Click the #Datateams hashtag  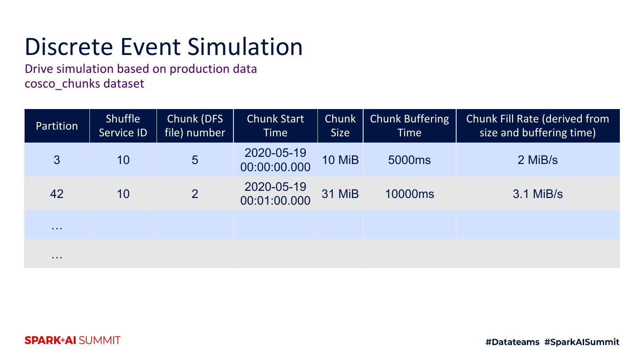point(512,342)
